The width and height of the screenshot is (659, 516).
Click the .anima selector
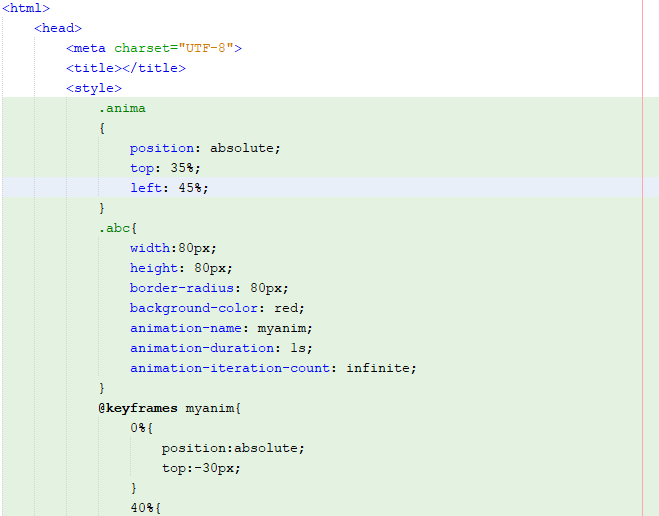pyautogui.click(x=122, y=108)
